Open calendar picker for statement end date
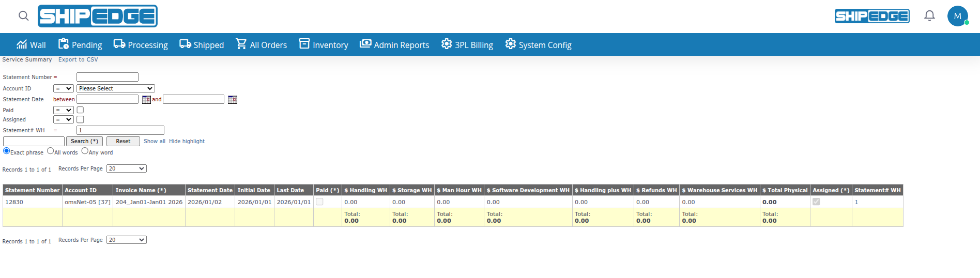The image size is (980, 278). tap(233, 100)
